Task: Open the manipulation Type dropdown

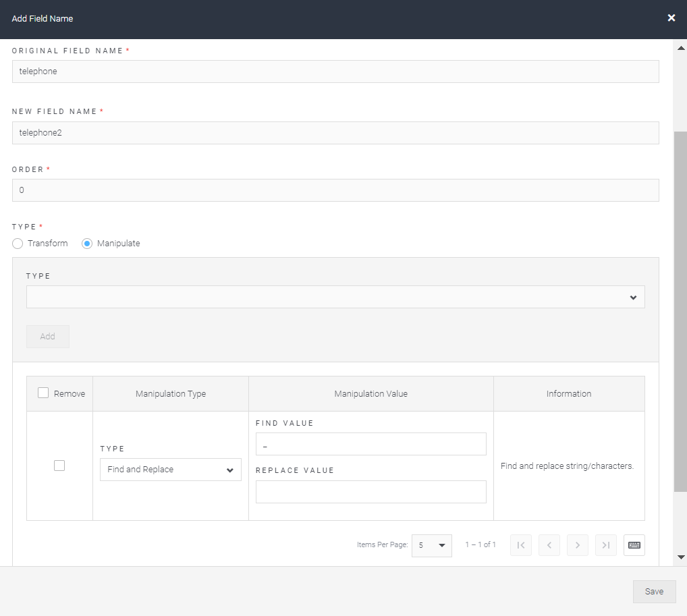Action: coord(335,297)
